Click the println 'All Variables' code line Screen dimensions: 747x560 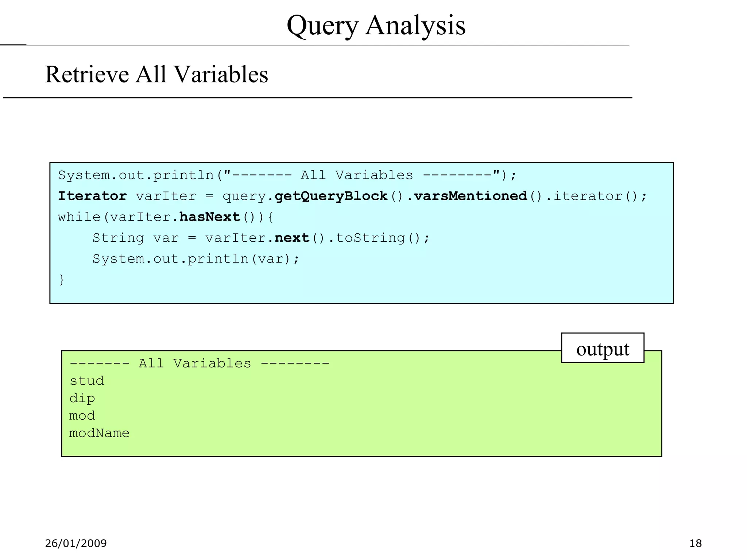pos(287,175)
